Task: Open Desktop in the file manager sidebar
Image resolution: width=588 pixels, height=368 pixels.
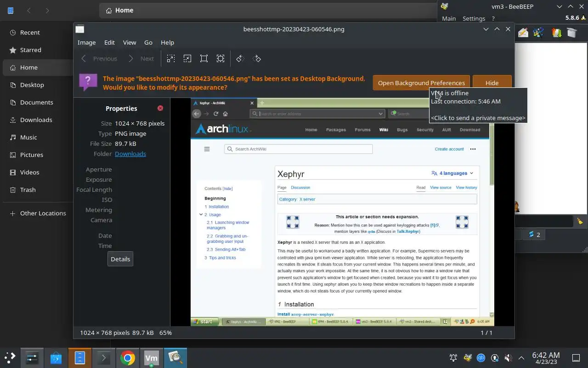Action: click(37, 85)
